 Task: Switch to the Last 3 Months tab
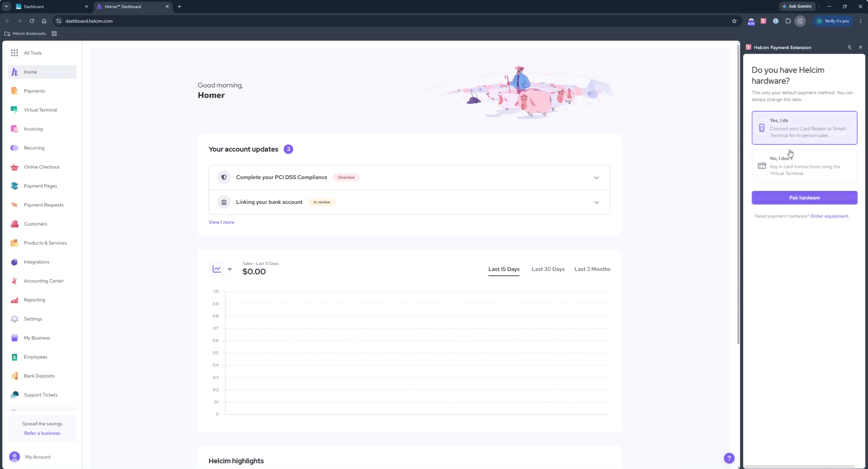coord(592,269)
